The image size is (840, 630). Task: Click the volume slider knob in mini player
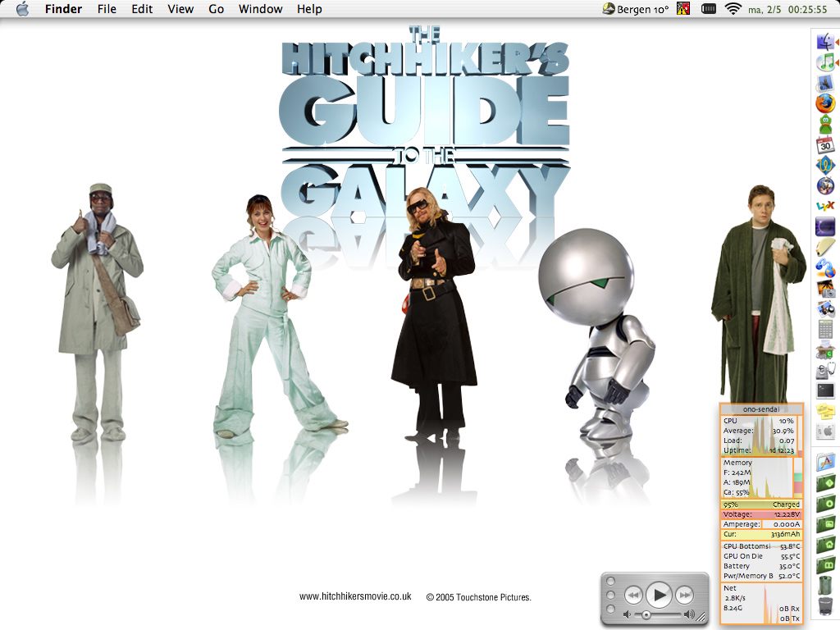pos(646,615)
